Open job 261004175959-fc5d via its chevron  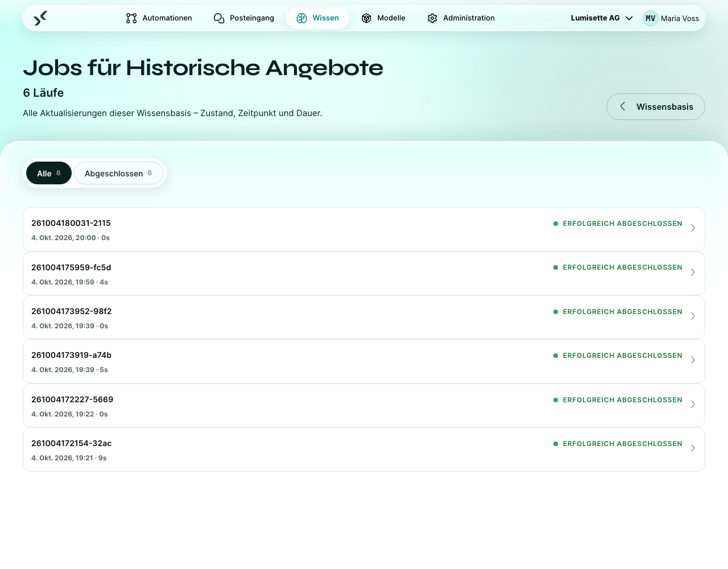(693, 273)
